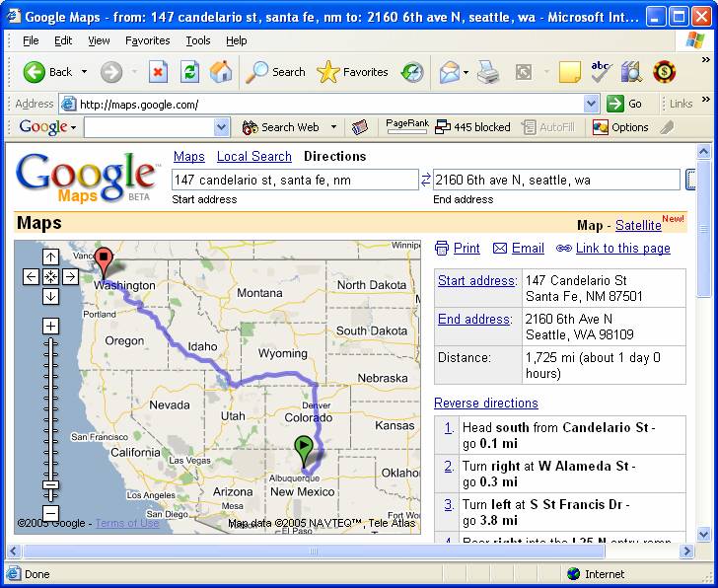The height and width of the screenshot is (588, 718).
Task: Click the Print printer toolbar icon
Action: coord(488,72)
